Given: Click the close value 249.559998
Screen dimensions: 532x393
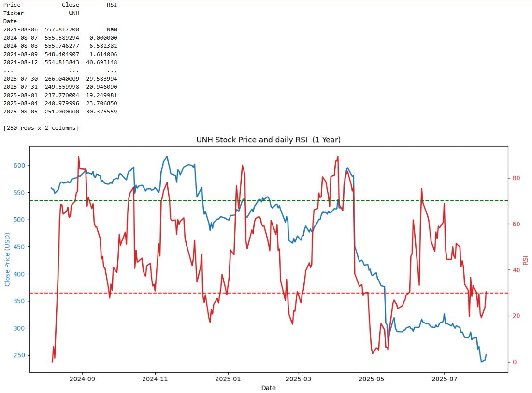Looking at the screenshot, I should (x=62, y=87).
